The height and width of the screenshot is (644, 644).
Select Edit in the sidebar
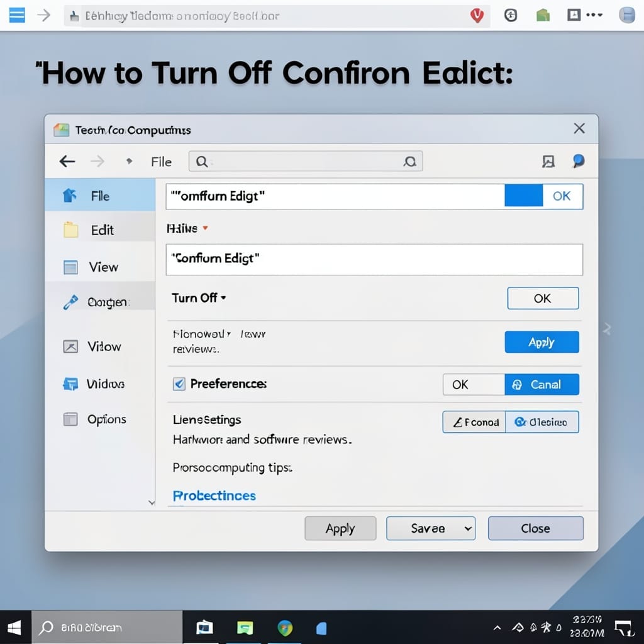click(x=100, y=230)
